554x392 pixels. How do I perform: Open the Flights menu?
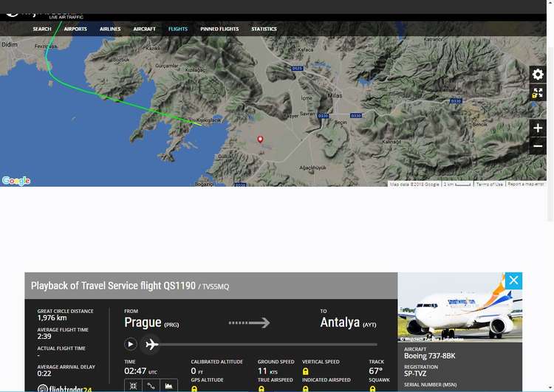[178, 29]
